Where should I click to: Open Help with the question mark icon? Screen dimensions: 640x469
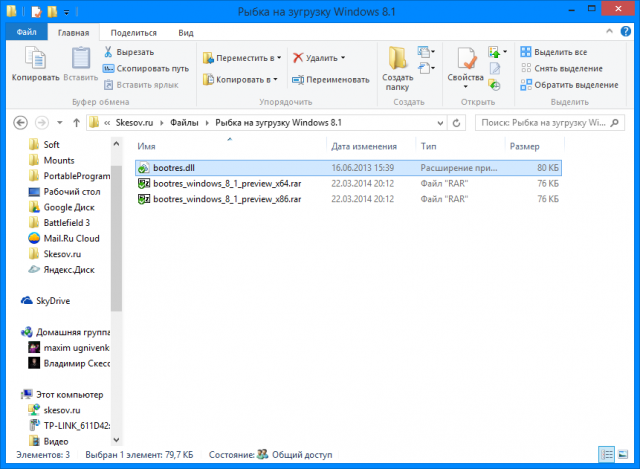[x=625, y=31]
